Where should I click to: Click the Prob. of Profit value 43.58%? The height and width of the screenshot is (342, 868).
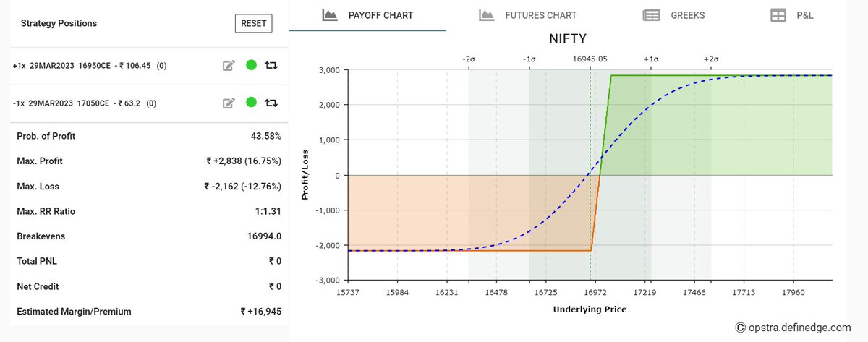pos(265,136)
